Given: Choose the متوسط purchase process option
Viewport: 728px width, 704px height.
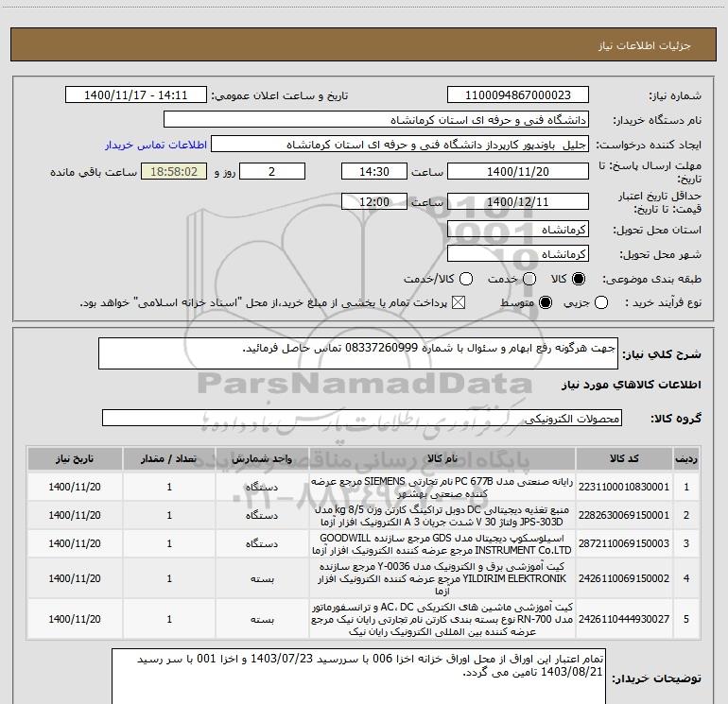Looking at the screenshot, I should pyautogui.click(x=546, y=303).
